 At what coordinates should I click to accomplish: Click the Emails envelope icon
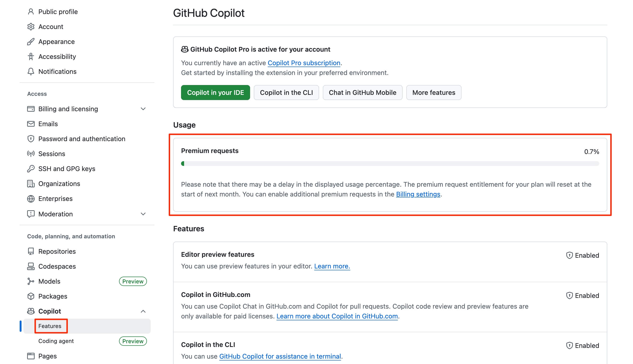point(31,124)
